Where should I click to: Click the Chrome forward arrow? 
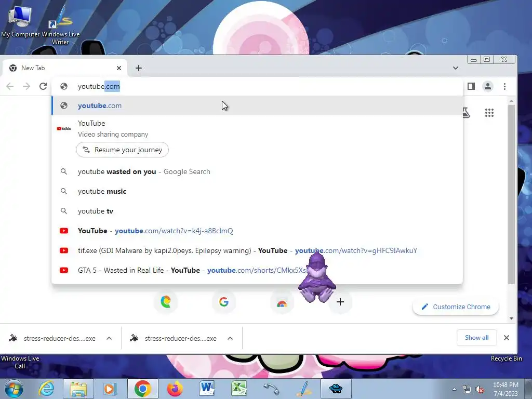[x=26, y=86]
